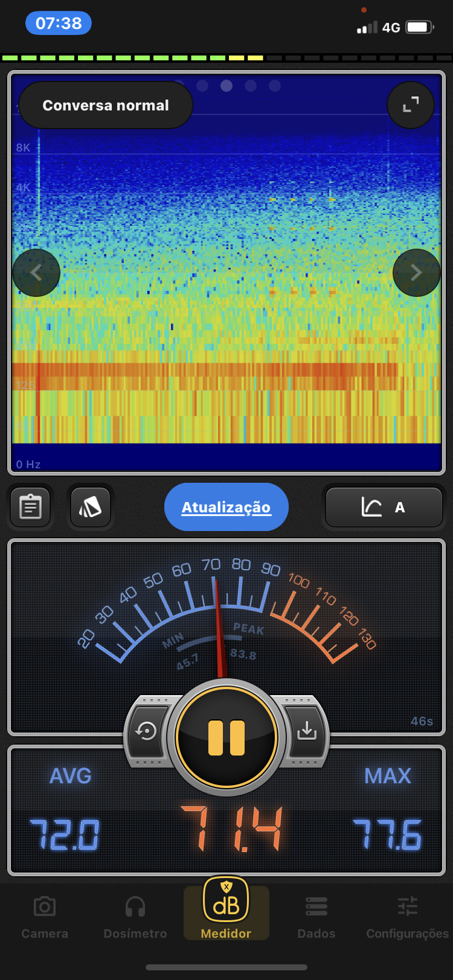Tap the Conversa normal label

point(106,106)
